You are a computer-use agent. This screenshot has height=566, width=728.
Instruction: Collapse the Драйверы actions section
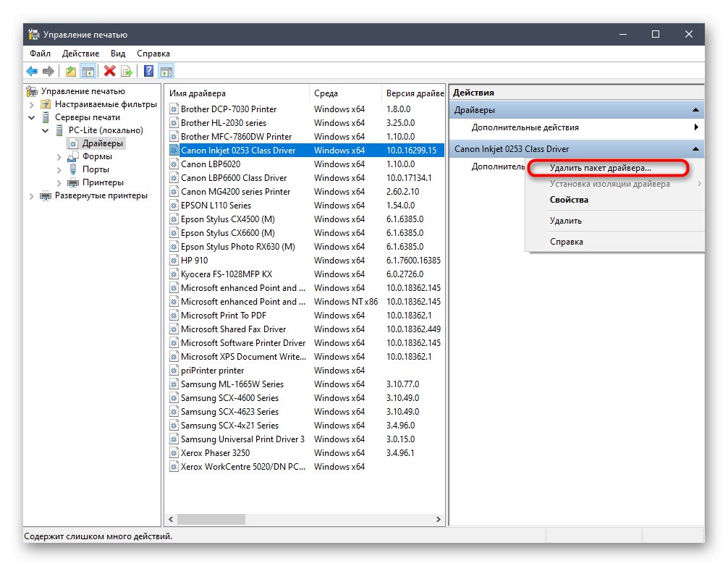(695, 110)
